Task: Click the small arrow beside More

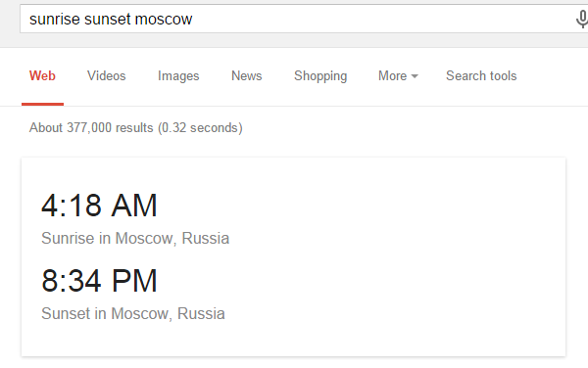Action: pyautogui.click(x=415, y=76)
